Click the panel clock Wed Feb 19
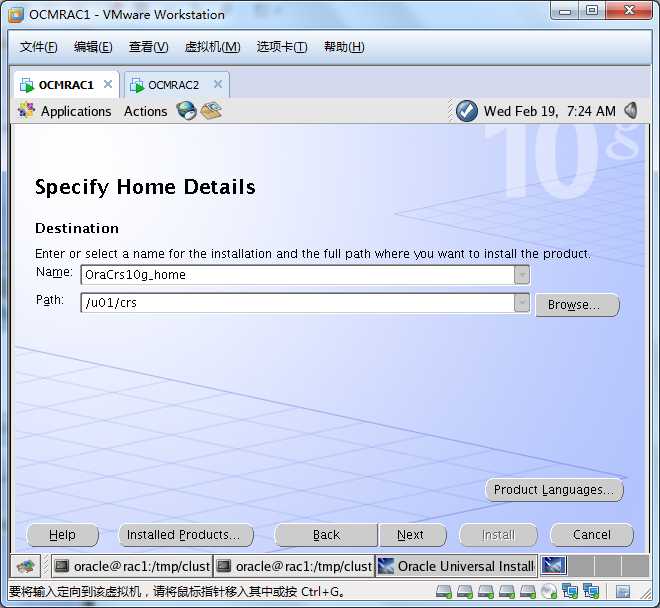660x608 pixels. tap(549, 111)
